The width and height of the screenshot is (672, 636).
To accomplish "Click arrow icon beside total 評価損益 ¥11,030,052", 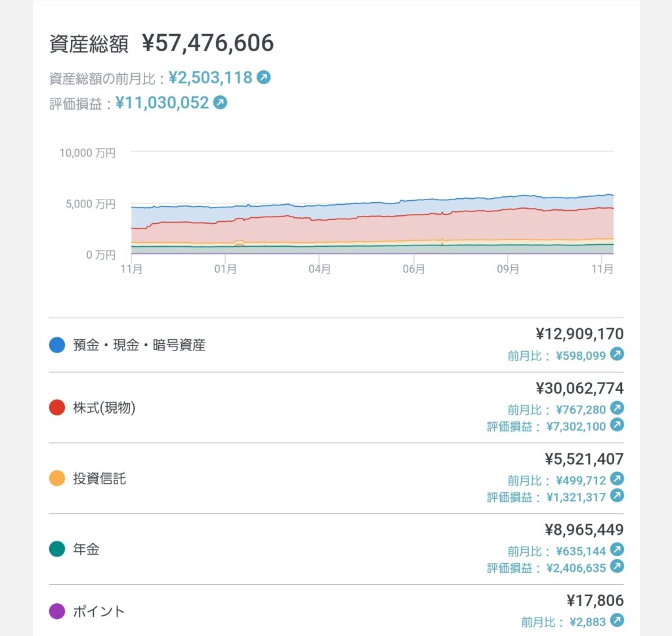I will point(220,102).
